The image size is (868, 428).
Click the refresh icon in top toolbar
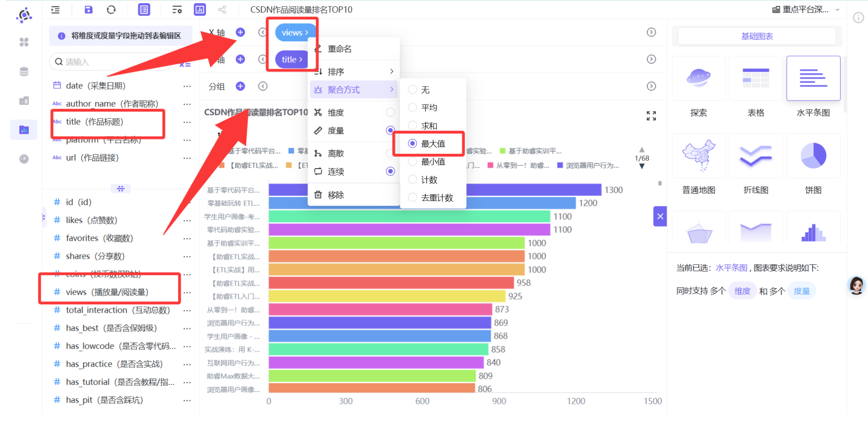[x=111, y=9]
